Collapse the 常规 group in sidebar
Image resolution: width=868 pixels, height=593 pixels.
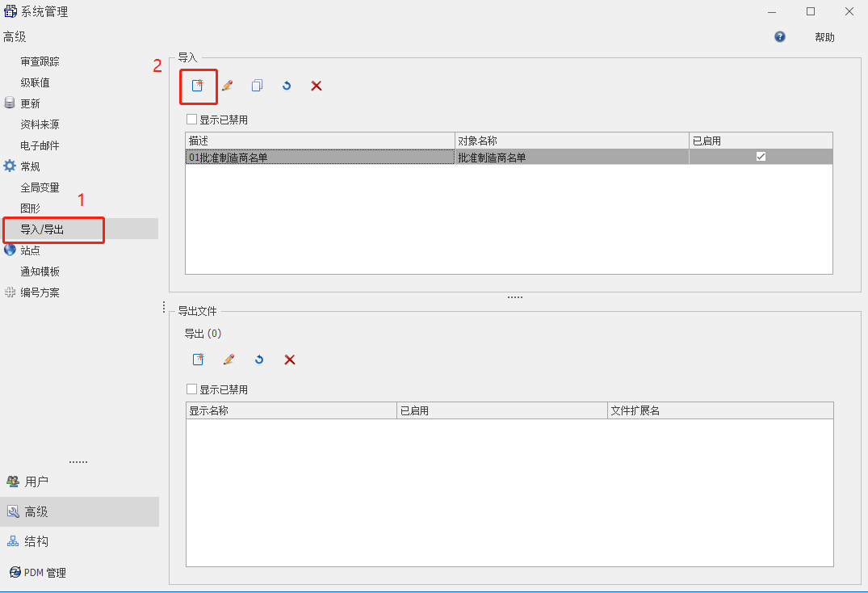tap(30, 166)
